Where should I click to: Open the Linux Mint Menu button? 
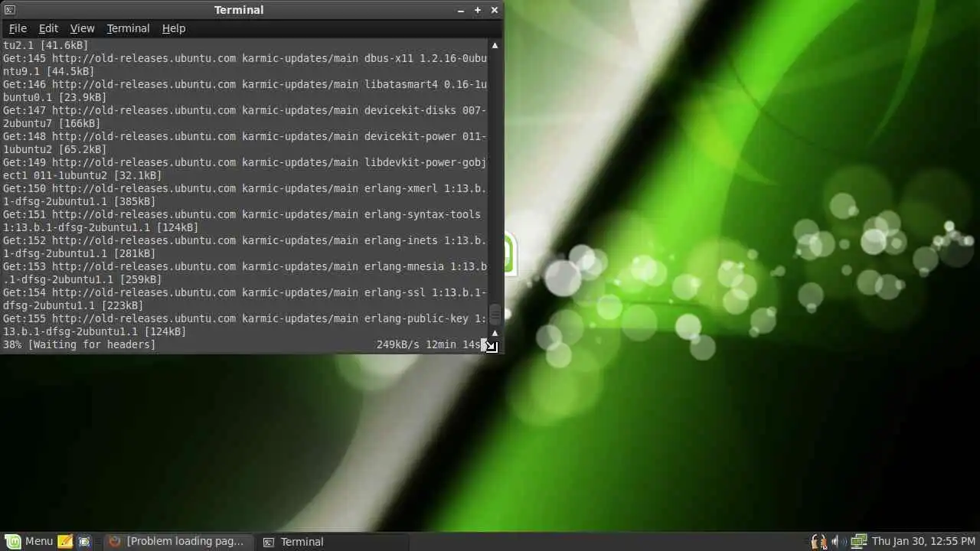point(29,541)
